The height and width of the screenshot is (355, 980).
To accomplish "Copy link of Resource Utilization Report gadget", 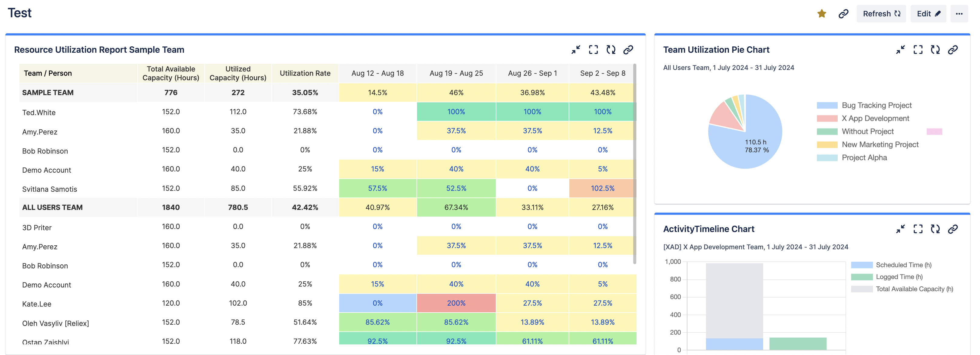I will (628, 49).
